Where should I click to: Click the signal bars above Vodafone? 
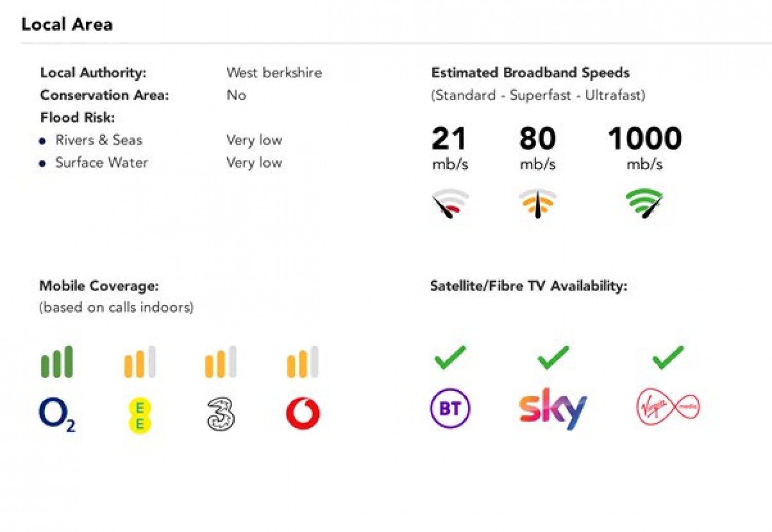(303, 362)
